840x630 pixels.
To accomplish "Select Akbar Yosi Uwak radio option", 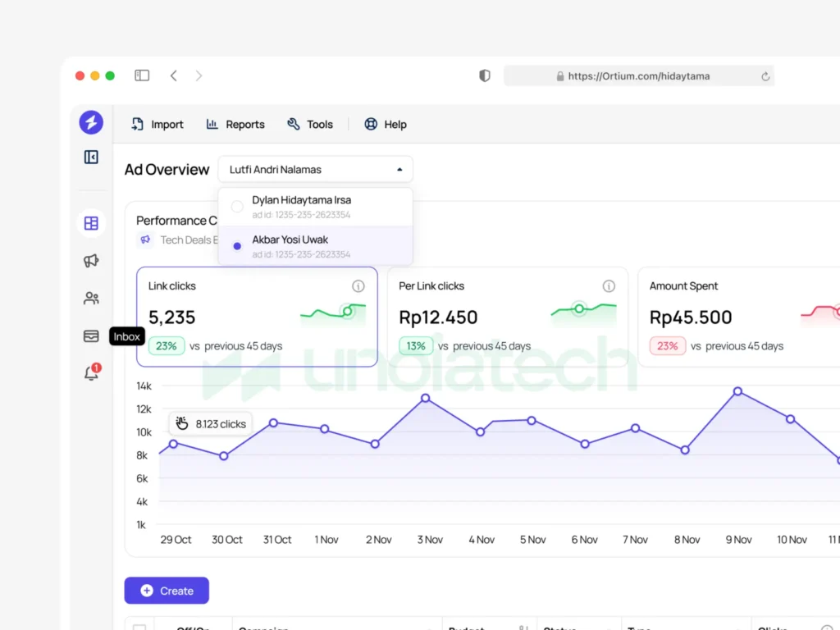I will [237, 246].
